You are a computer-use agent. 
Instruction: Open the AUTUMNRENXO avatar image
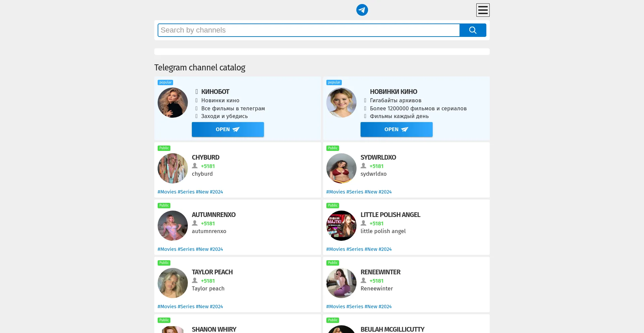[173, 226]
